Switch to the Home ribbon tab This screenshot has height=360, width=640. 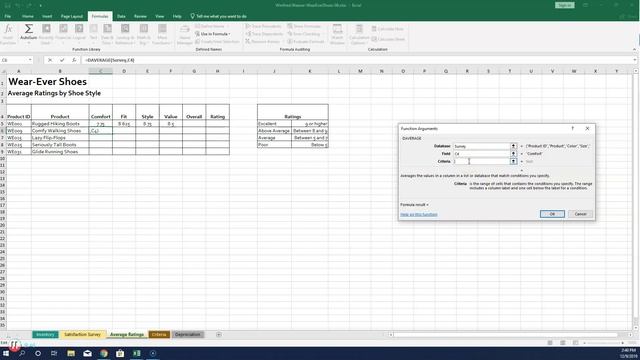[x=28, y=16]
